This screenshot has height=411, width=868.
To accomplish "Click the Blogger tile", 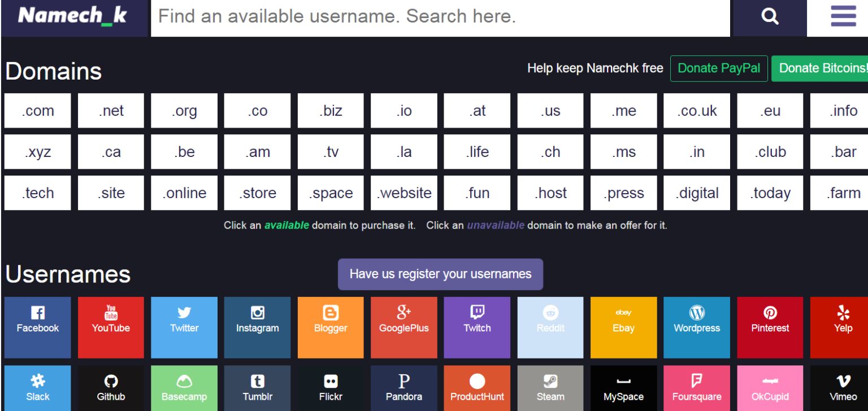I will [331, 327].
